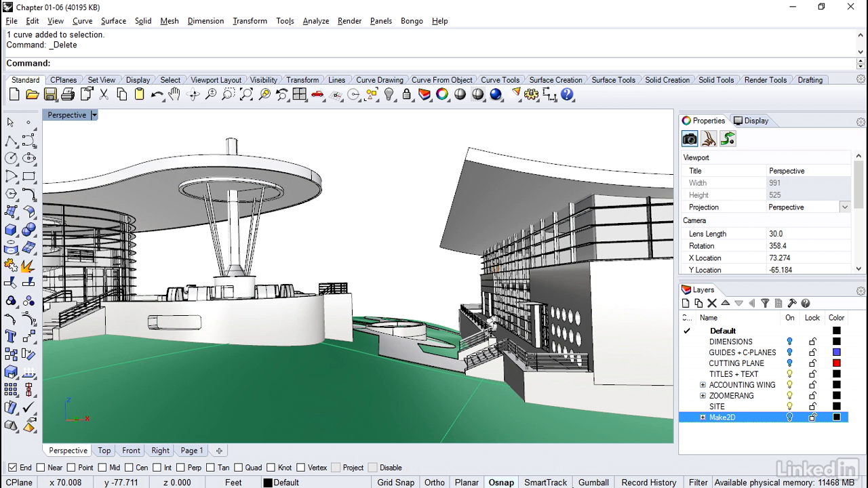Screen dimensions: 868x488
Task: Turn on the SITE layer light bulb
Action: coord(789,407)
